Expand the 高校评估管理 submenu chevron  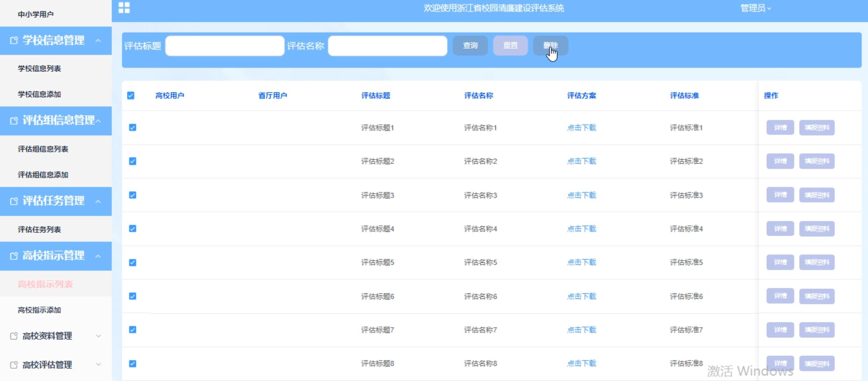[x=99, y=365]
